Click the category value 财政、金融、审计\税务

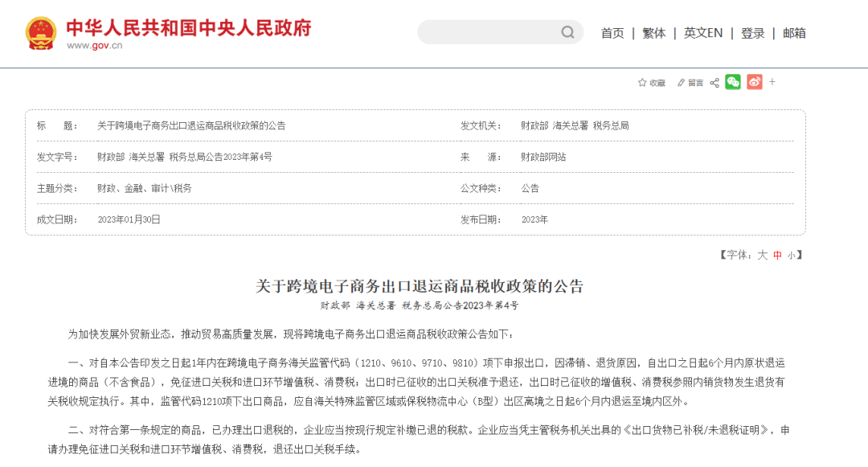145,188
